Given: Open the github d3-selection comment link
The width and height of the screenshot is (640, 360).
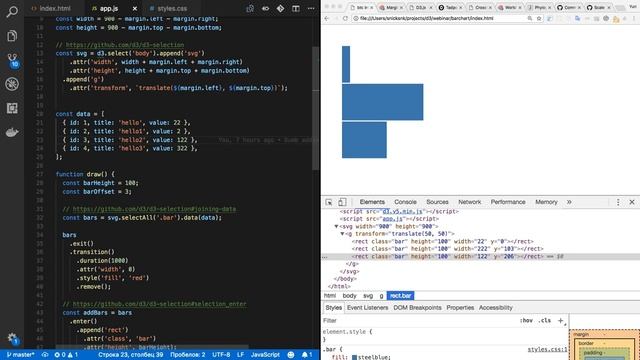Looking at the screenshot, I should click(125, 45).
